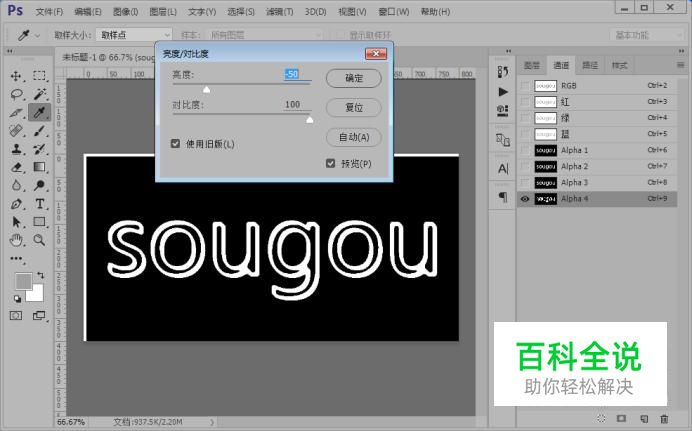Select the Crop tool
The image size is (692, 431).
16,112
